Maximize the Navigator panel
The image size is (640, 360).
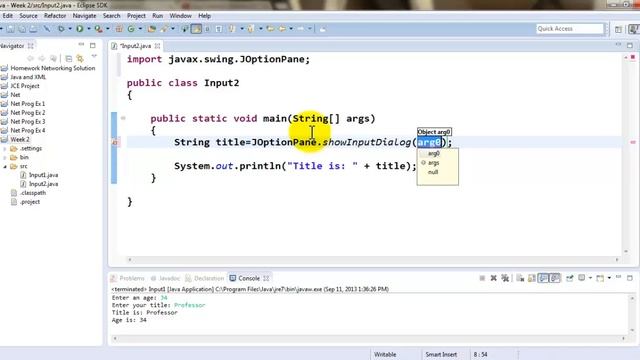tap(93, 45)
